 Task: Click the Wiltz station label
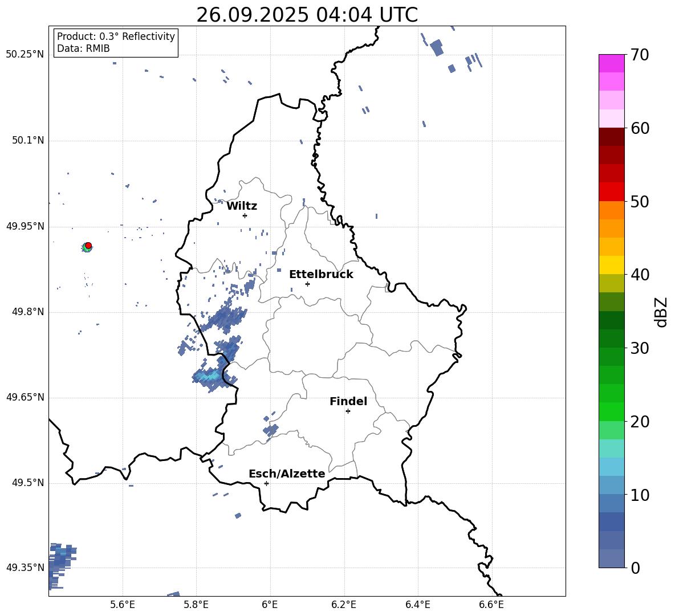(242, 206)
